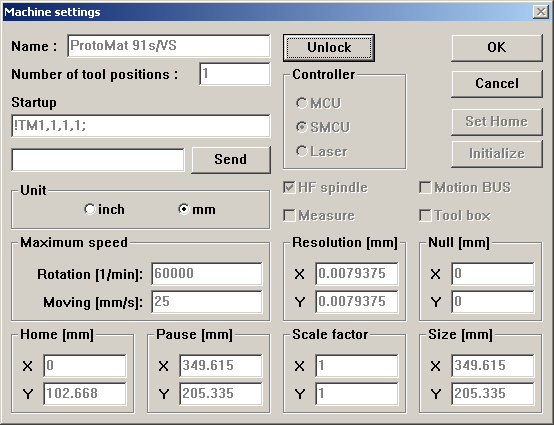Click the Resolution X field
The height and width of the screenshot is (425, 554).
(x=356, y=273)
